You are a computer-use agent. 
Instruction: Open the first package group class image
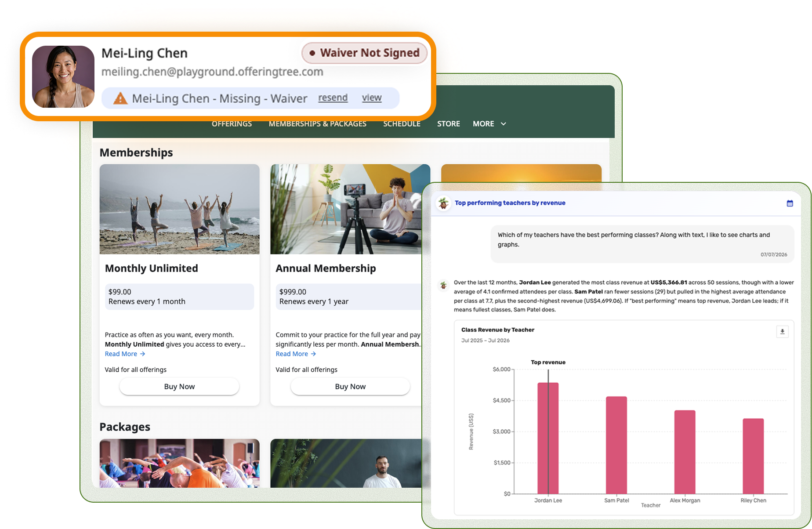179,463
